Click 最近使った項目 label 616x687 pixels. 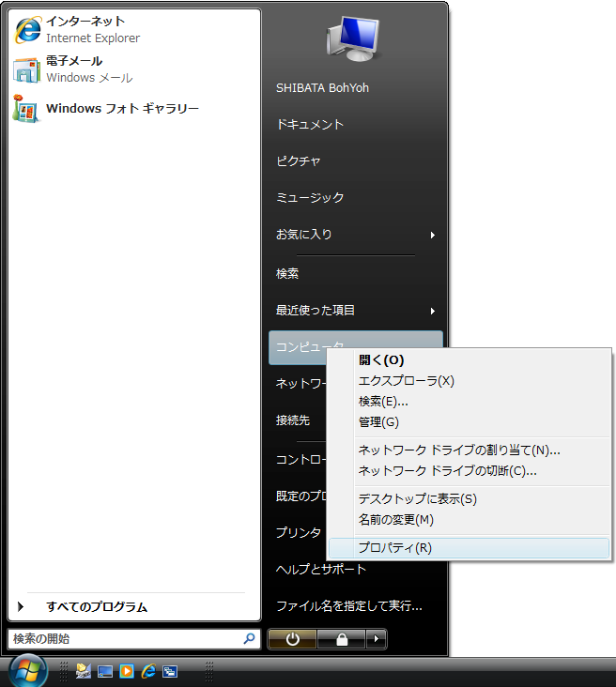coord(316,311)
